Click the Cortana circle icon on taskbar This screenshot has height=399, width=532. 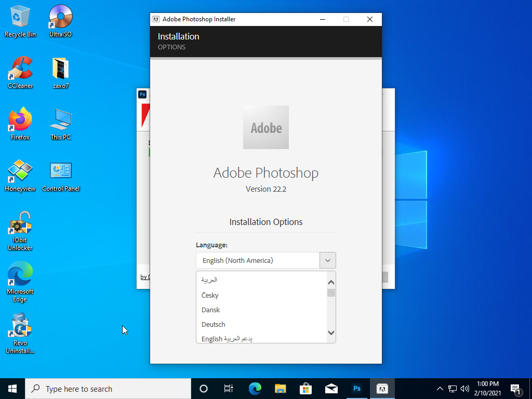pos(204,389)
